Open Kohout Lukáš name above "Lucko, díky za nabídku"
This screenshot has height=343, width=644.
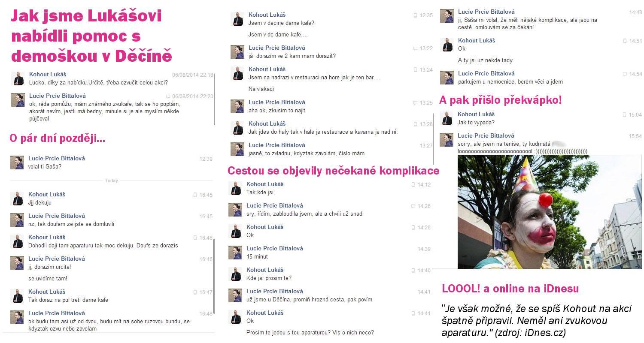point(48,75)
